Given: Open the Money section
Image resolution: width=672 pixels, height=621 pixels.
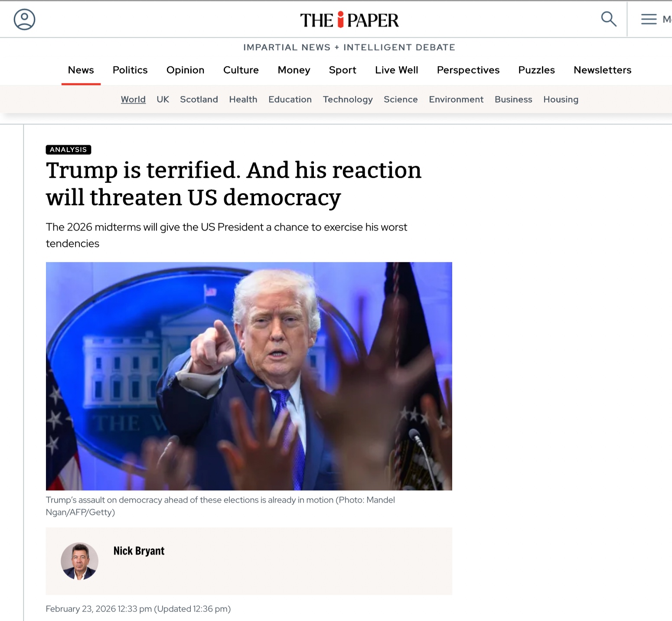Looking at the screenshot, I should (x=294, y=70).
